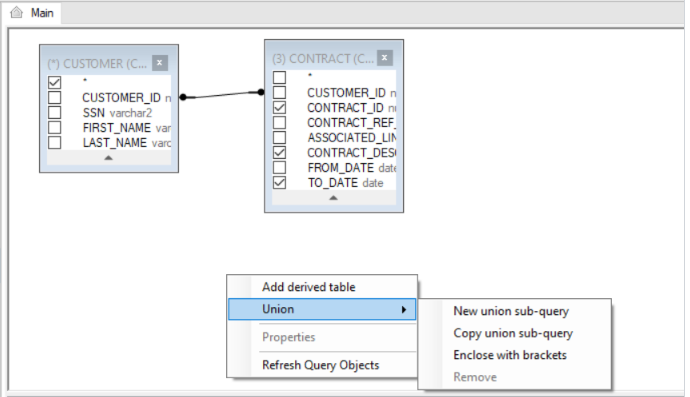The width and height of the screenshot is (690, 397).
Task: Click the join endpoint on CONTRACT side
Action: (261, 92)
